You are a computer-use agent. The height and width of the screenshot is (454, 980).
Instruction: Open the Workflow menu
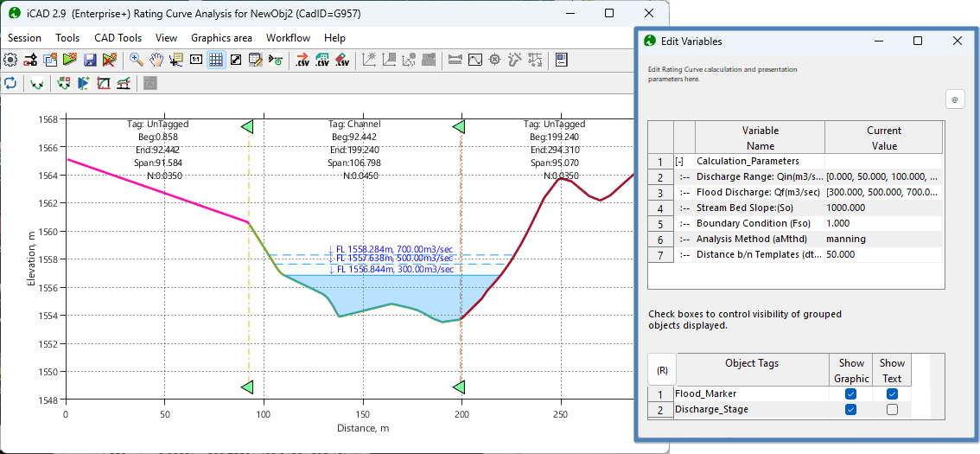coord(288,38)
